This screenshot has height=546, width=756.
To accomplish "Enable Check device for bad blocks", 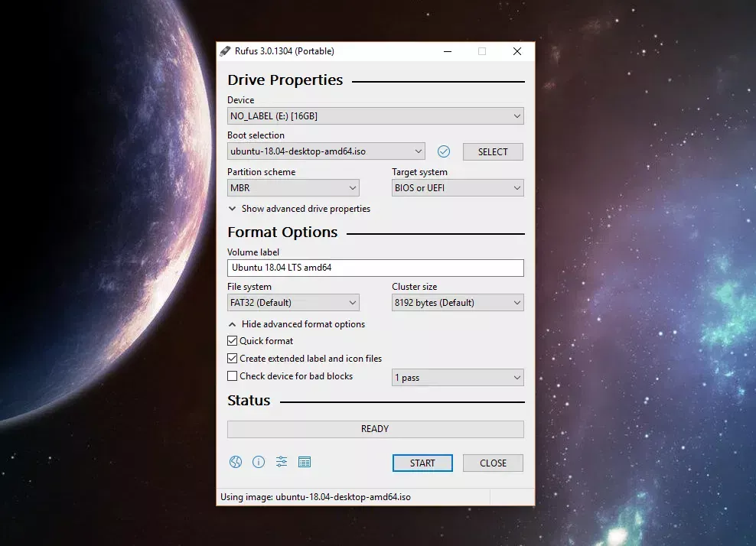I will click(233, 375).
